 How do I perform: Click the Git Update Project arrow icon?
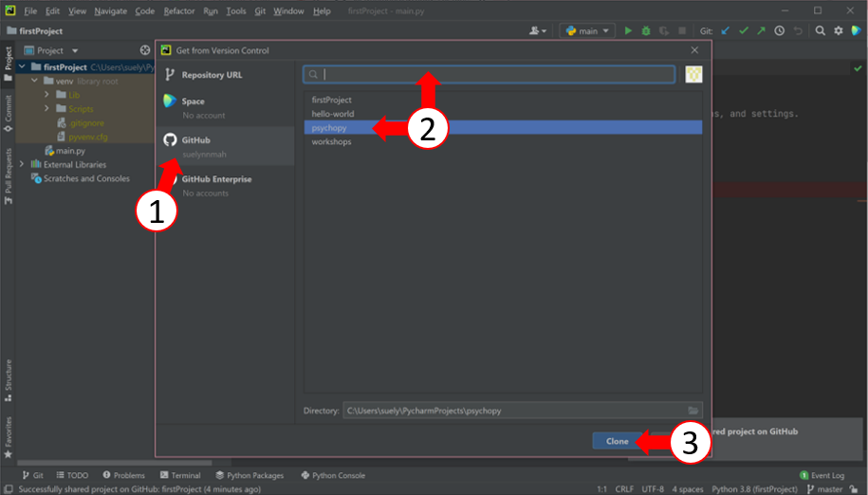click(726, 30)
